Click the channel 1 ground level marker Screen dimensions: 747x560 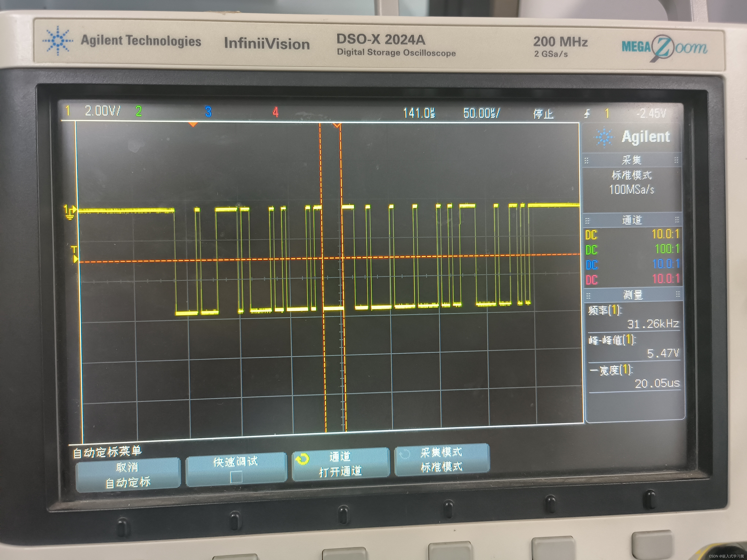pos(70,212)
